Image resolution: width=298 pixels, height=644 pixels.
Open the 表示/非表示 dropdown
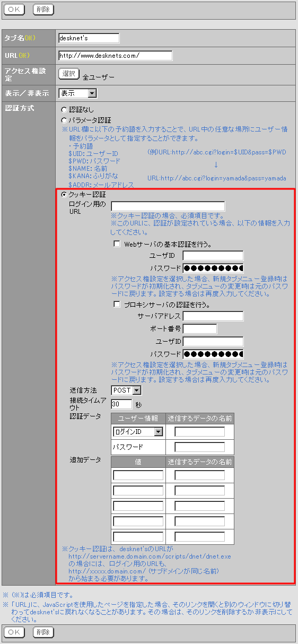[x=77, y=93]
